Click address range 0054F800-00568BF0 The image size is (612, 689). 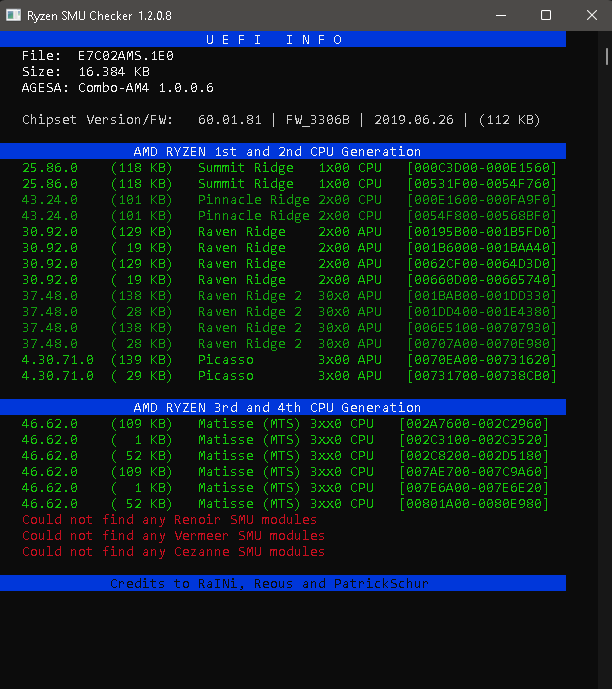click(482, 216)
